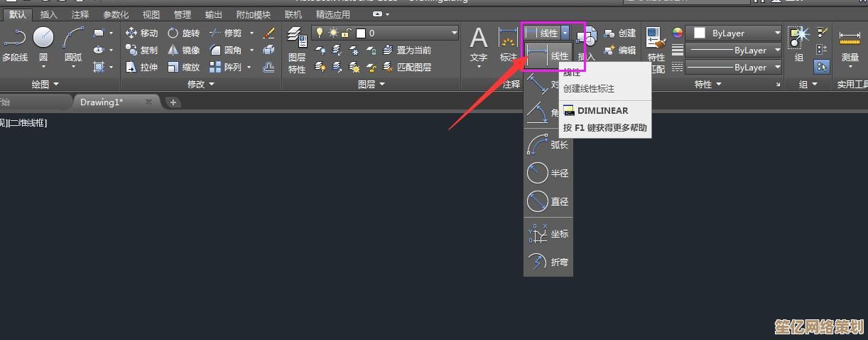Screen dimensions: 868x340
Task: Toggle the layer lightbulb on/off icon
Action: [320, 33]
